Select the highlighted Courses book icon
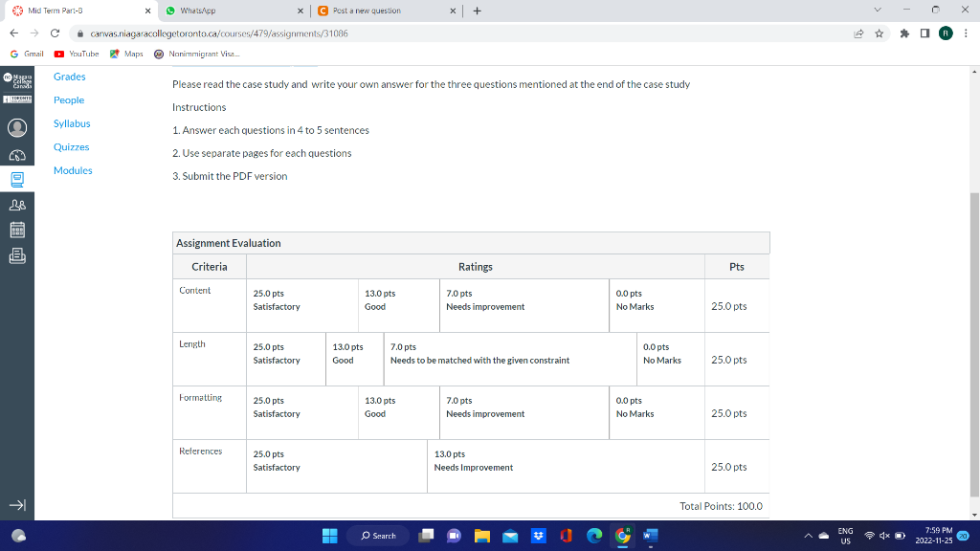The height and width of the screenshot is (551, 980). click(16, 178)
